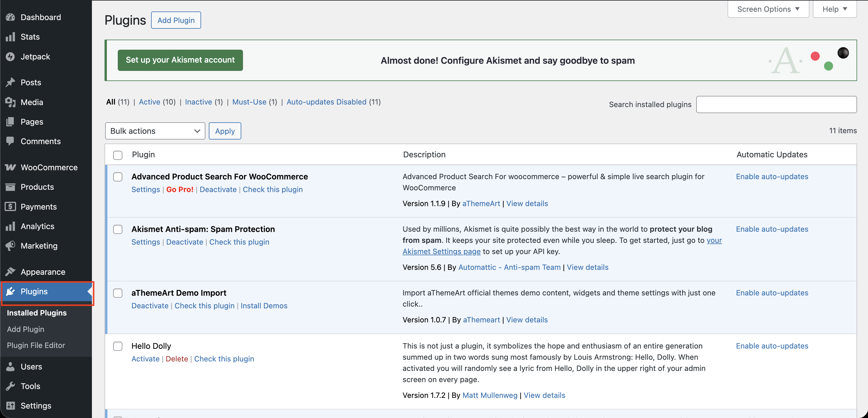This screenshot has height=418, width=868.
Task: Click Deactivate under aThemeArt Demo Import
Action: click(x=150, y=305)
